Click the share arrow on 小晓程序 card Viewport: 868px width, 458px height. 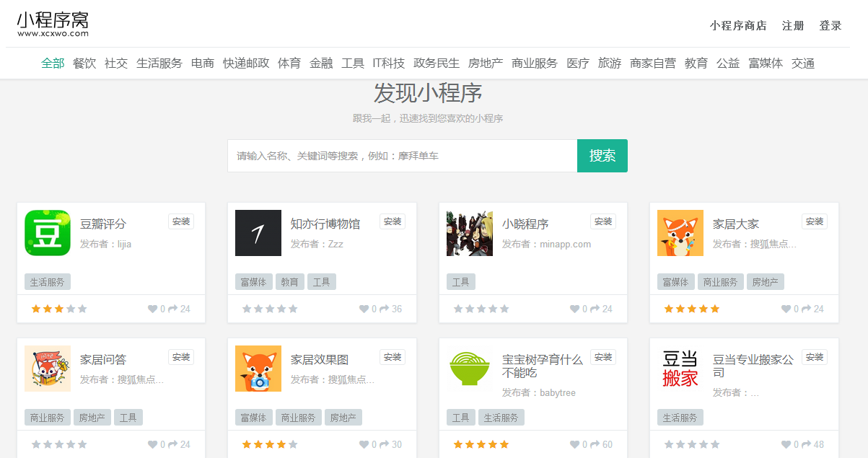(x=595, y=309)
